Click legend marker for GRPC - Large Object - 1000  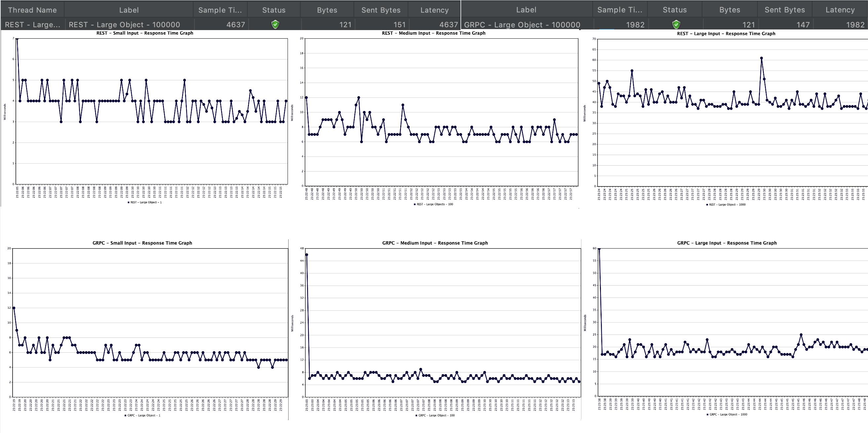[707, 414]
